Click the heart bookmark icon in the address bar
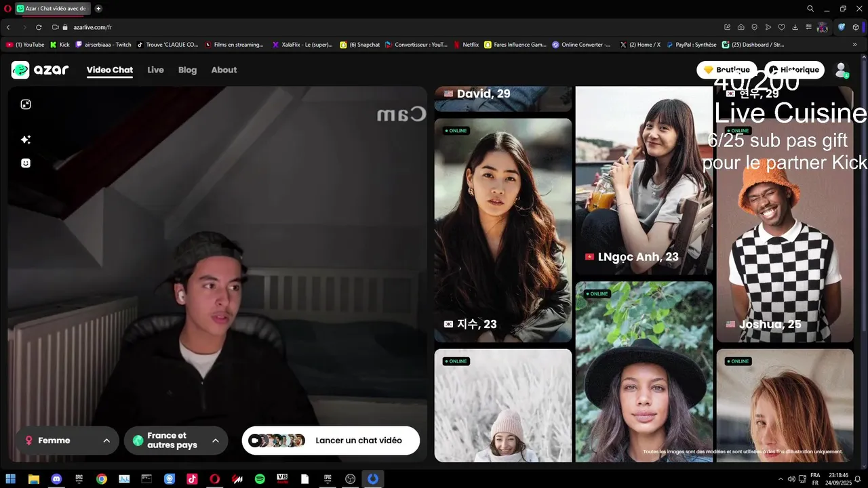 (x=781, y=27)
